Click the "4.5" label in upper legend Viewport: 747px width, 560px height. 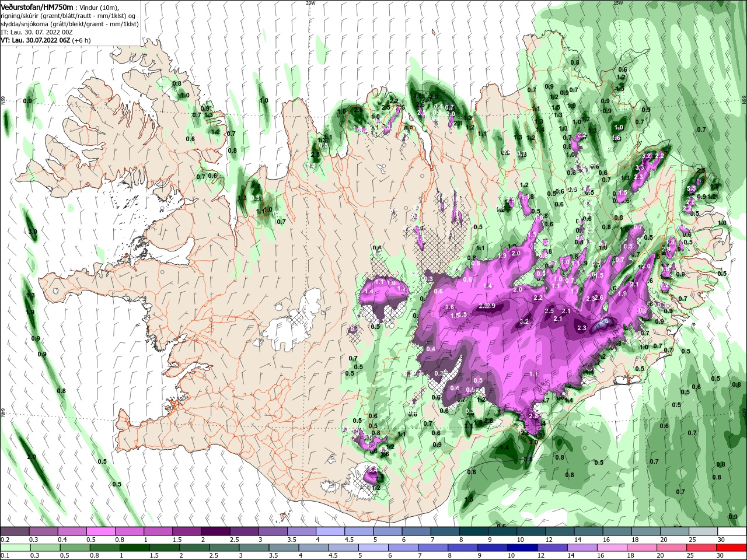349,540
